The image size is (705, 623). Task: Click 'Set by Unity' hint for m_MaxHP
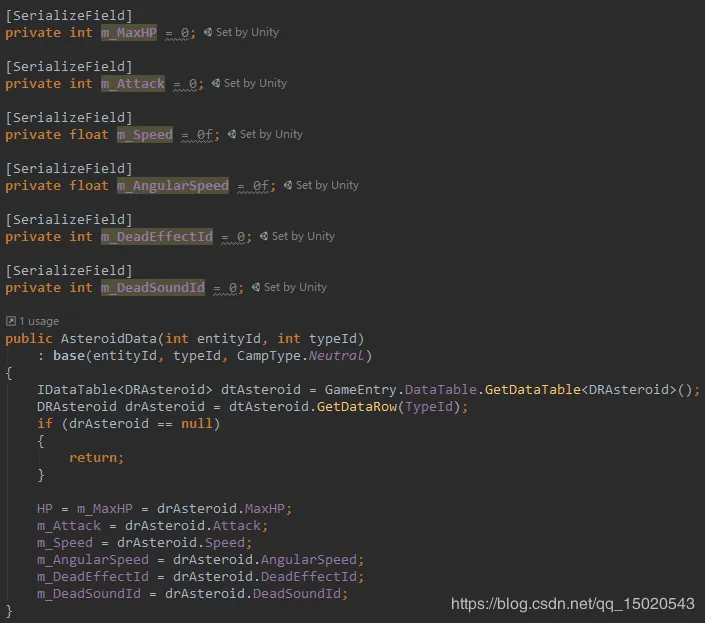pos(247,32)
